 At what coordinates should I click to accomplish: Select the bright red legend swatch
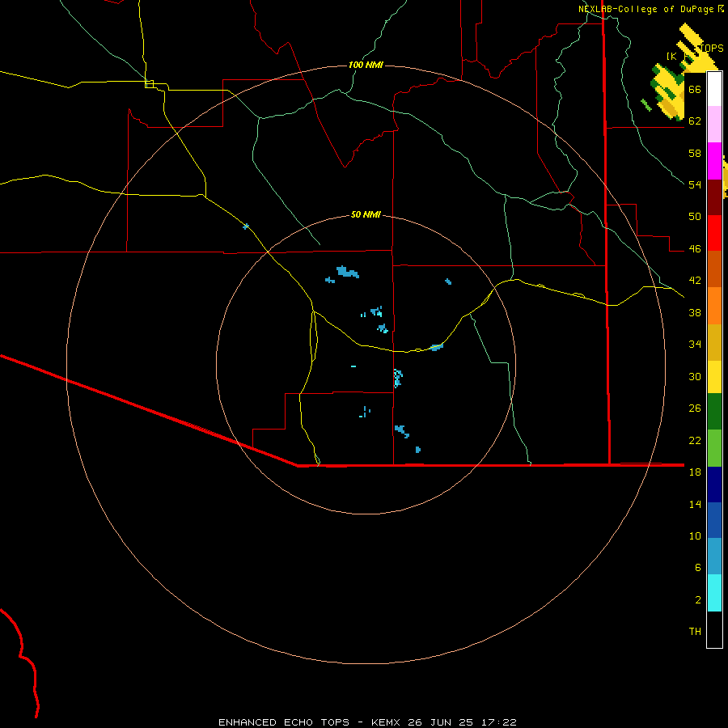tap(714, 233)
